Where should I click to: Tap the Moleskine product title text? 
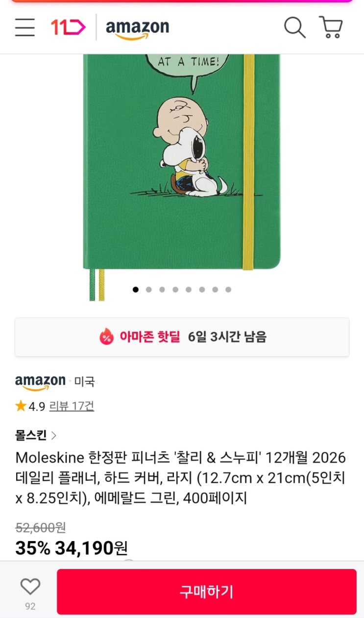click(181, 478)
